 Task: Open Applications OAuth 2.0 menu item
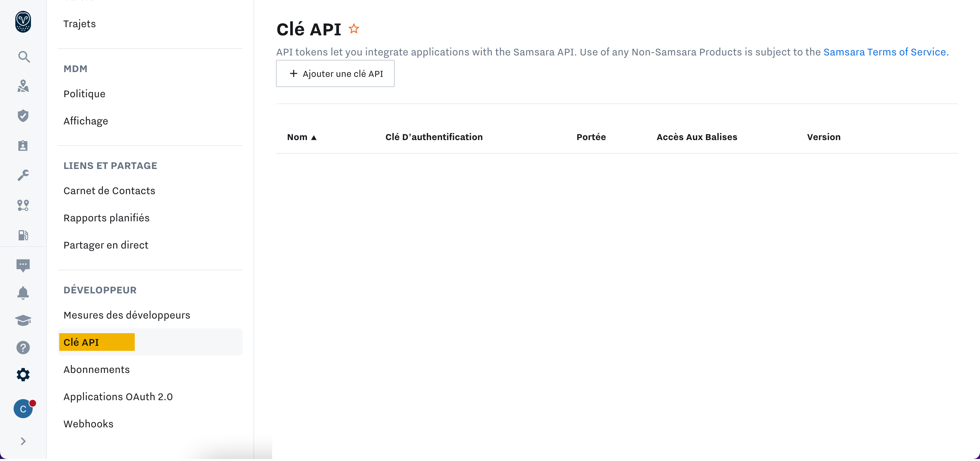(x=118, y=397)
